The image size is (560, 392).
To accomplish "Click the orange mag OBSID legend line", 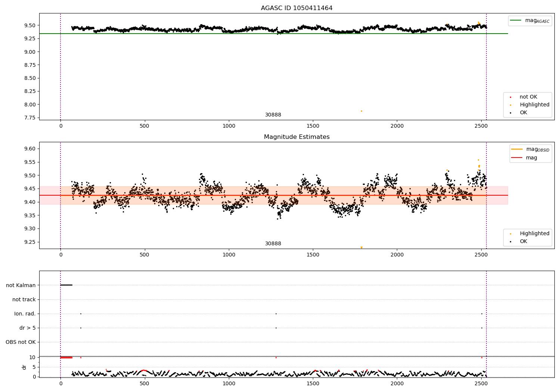I will coord(517,149).
